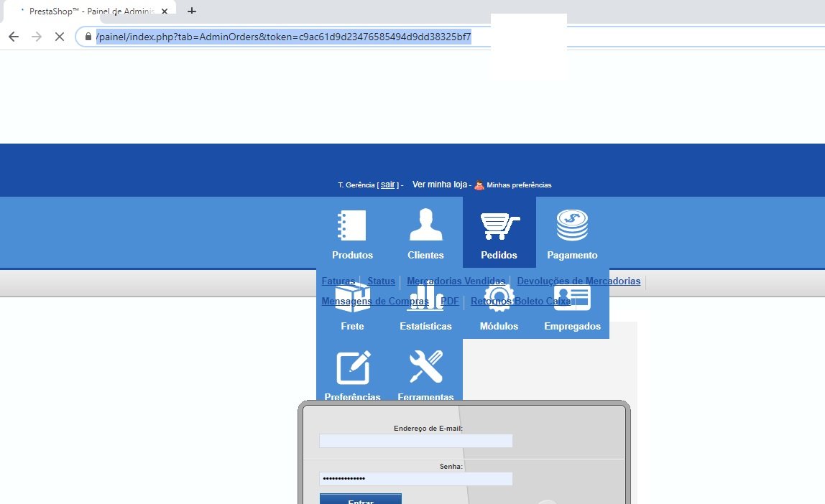Click Ver minha loja link
The height and width of the screenshot is (504, 825).
(440, 185)
